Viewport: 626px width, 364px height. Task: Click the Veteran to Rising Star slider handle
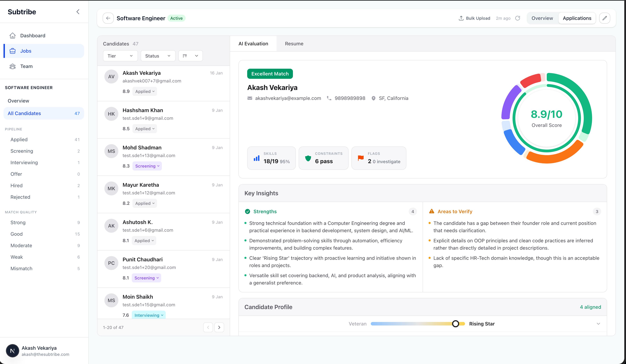tap(455, 324)
